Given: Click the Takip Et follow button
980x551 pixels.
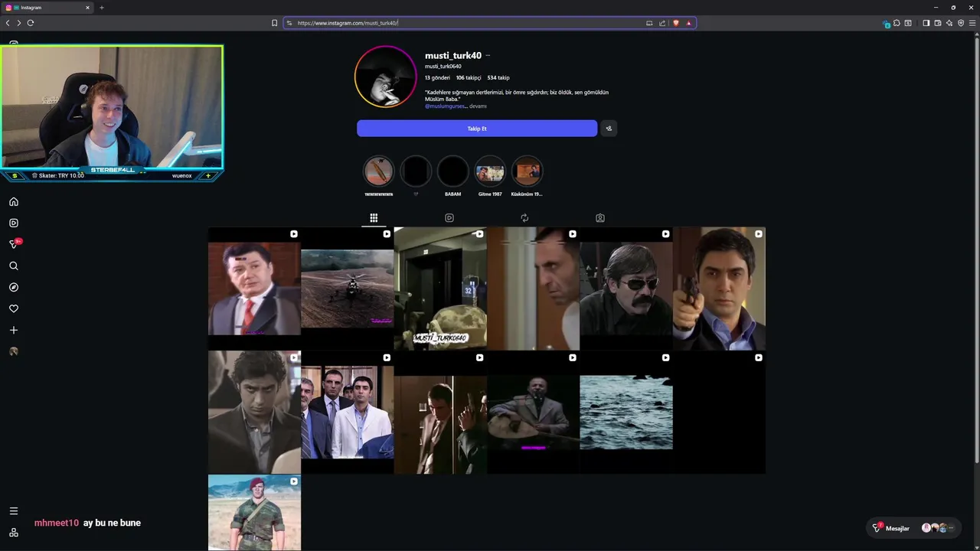Looking at the screenshot, I should click(477, 129).
